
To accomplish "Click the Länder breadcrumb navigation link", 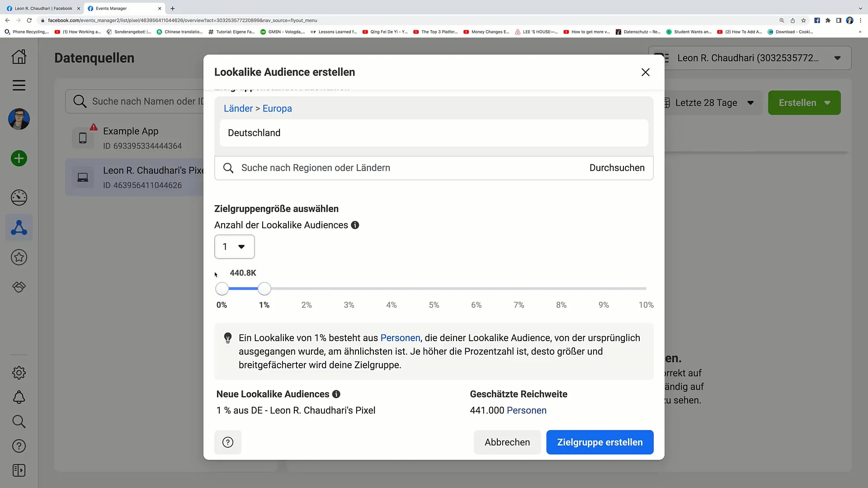I will coord(238,108).
